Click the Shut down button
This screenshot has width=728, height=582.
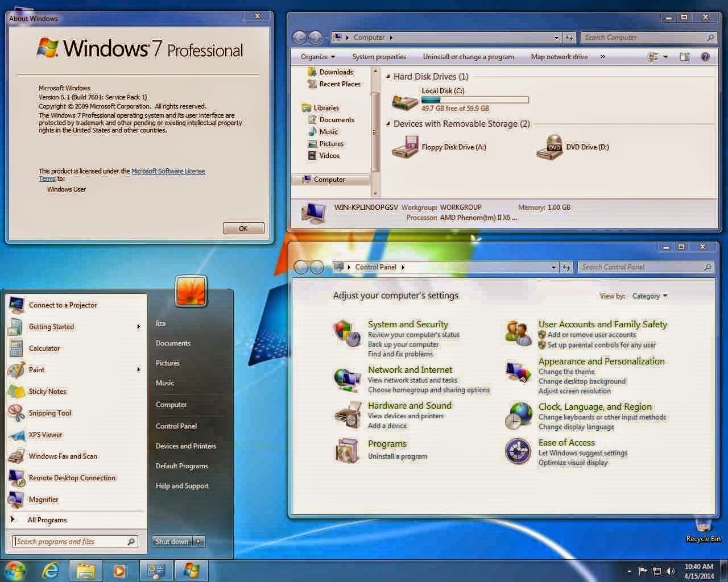tap(172, 542)
